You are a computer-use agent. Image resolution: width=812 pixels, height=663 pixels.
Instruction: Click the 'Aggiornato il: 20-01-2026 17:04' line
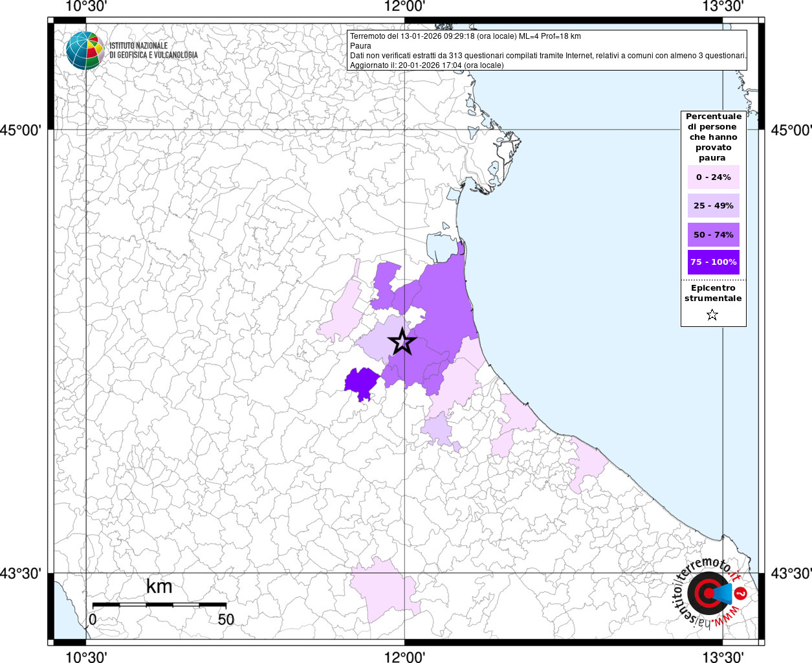[x=426, y=65]
